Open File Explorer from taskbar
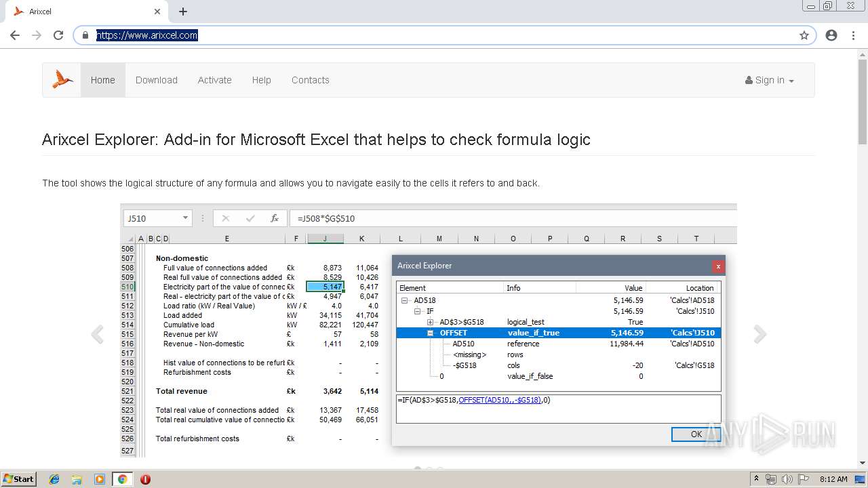Viewport: 868px width, 488px height. coord(77,479)
